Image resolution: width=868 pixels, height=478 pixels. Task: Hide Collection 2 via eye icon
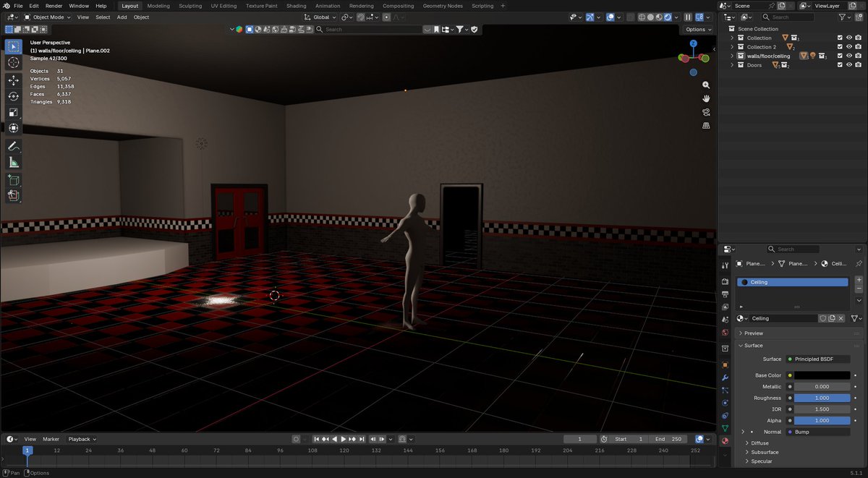849,47
